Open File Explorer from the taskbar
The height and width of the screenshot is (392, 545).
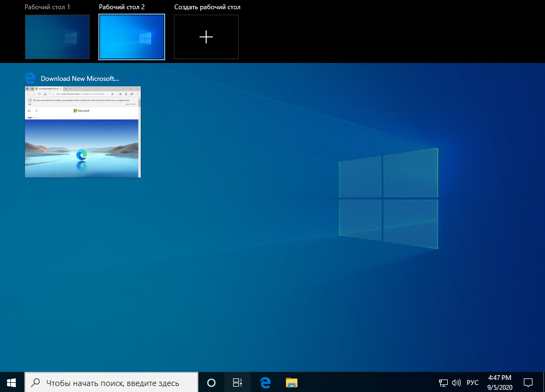pos(292,382)
